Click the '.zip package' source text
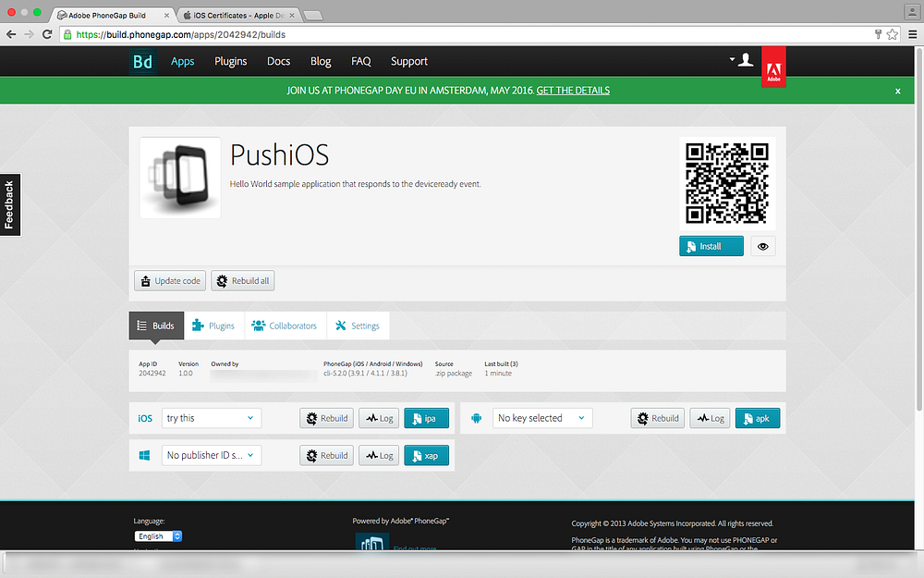The width and height of the screenshot is (924, 578). [x=453, y=374]
